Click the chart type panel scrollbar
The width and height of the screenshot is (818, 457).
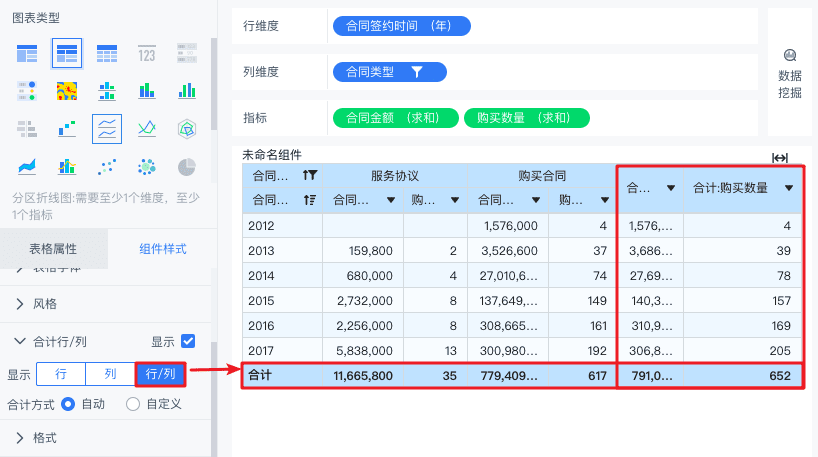click(213, 83)
